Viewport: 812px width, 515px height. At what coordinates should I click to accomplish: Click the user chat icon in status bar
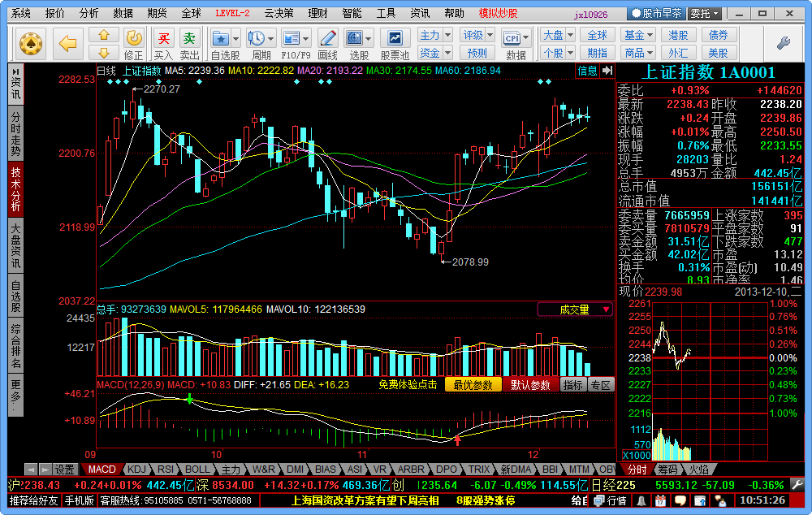[719, 501]
